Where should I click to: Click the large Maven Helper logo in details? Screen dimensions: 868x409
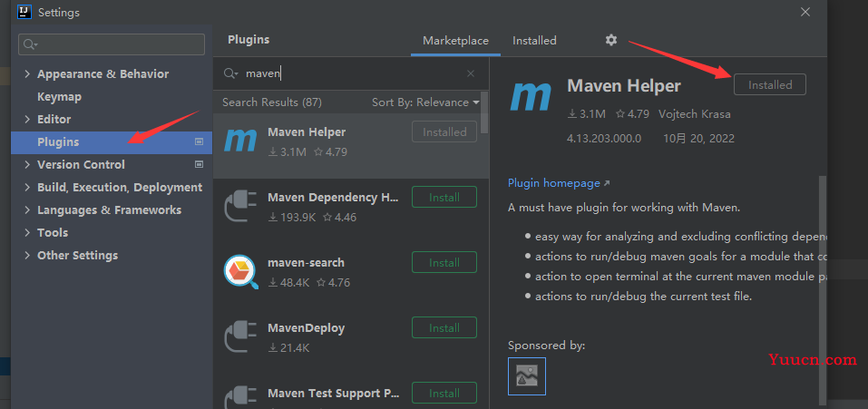(531, 97)
